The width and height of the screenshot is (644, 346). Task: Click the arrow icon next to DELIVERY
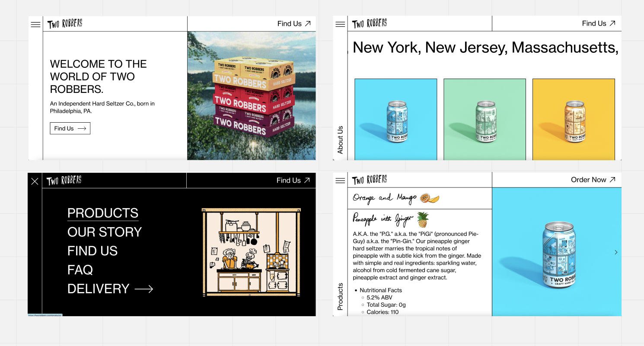pyautogui.click(x=144, y=289)
